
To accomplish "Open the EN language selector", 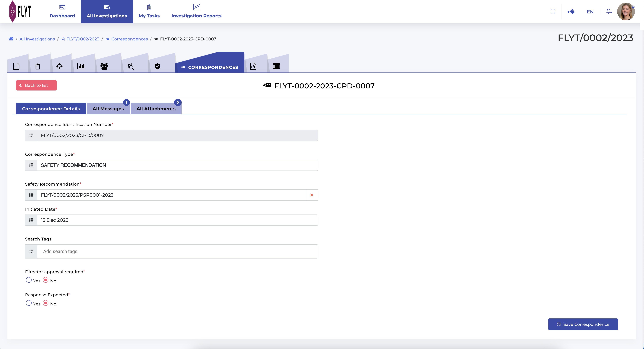I will (590, 12).
